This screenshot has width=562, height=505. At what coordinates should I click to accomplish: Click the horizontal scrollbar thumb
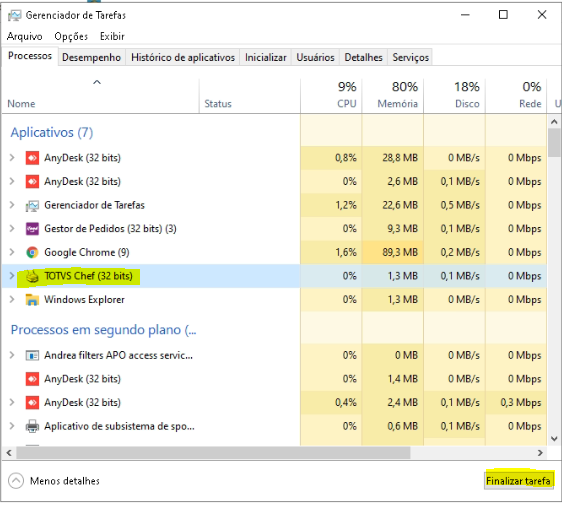[x=213, y=453]
